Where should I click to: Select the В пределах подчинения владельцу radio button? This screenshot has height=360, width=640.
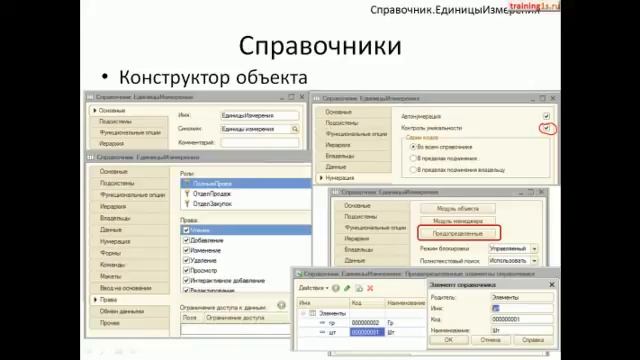413,169
